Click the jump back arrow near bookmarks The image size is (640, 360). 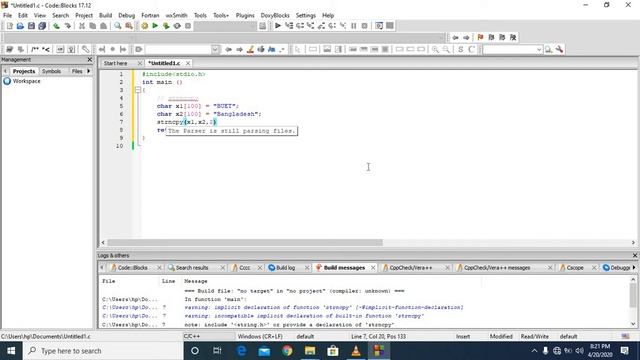tap(455, 38)
